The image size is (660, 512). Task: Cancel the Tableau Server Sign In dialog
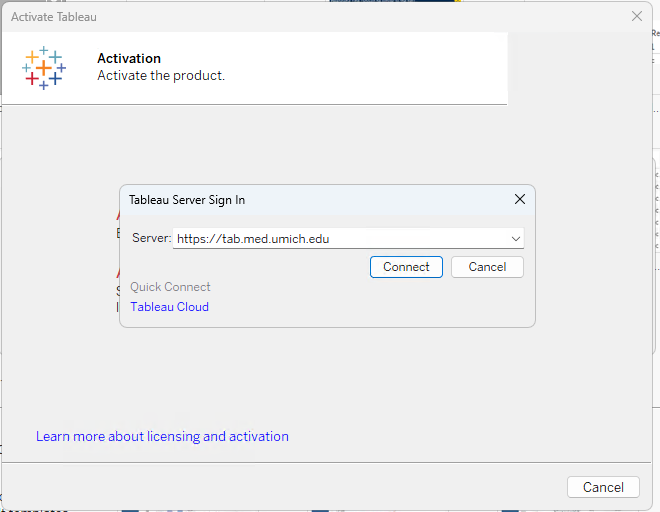tap(487, 267)
